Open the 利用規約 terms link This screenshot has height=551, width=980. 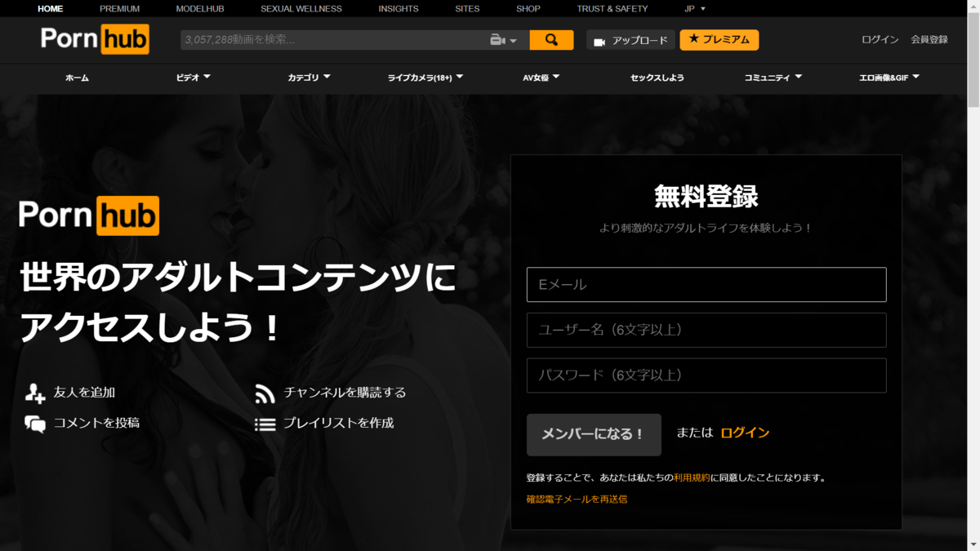coord(692,478)
